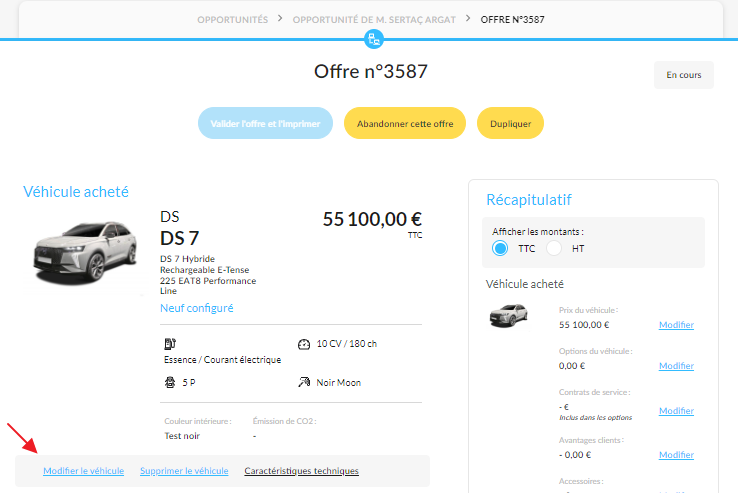Click the Offre n°3587 page title
This screenshot has width=738, height=493.
371,72
